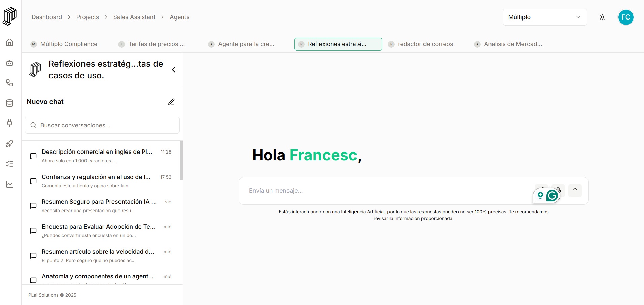Click the conversation list scrollbar
This screenshot has width=644, height=305.
(181, 160)
